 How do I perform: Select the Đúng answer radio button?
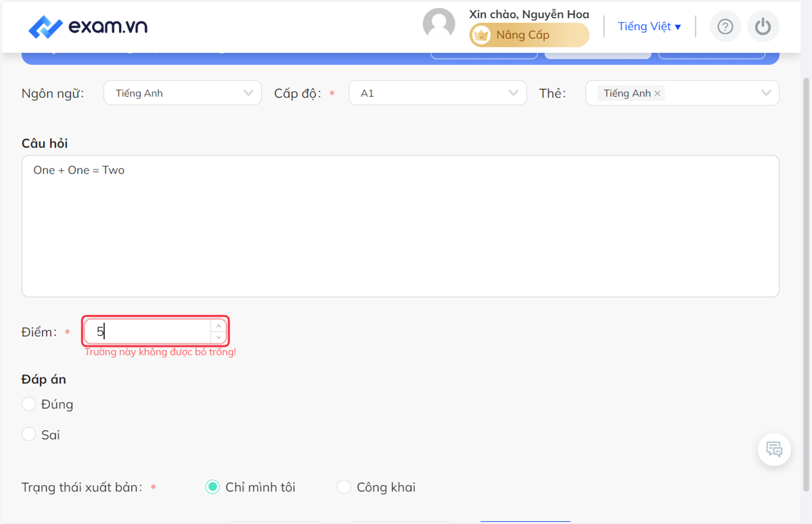pos(28,404)
